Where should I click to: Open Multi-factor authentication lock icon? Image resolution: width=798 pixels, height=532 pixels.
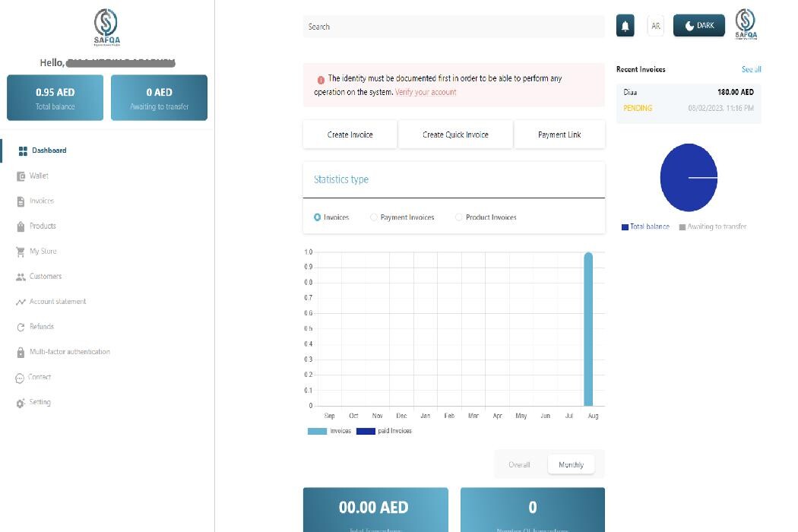point(21,352)
